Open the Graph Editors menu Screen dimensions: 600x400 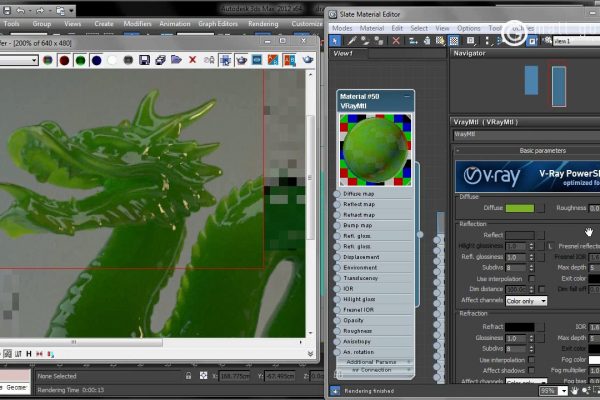click(x=218, y=24)
